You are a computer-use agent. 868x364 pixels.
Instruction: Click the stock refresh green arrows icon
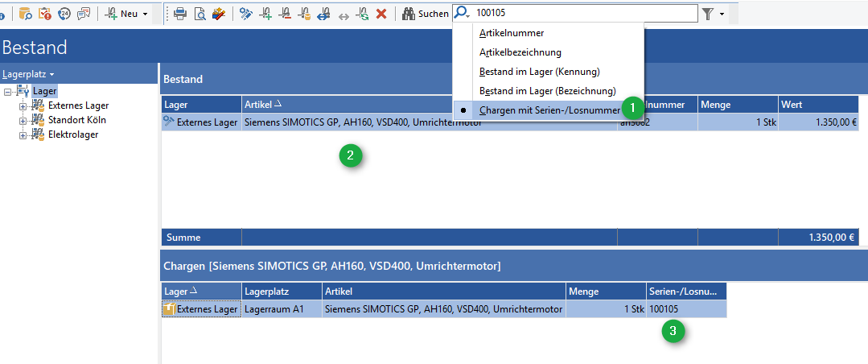pos(362,14)
